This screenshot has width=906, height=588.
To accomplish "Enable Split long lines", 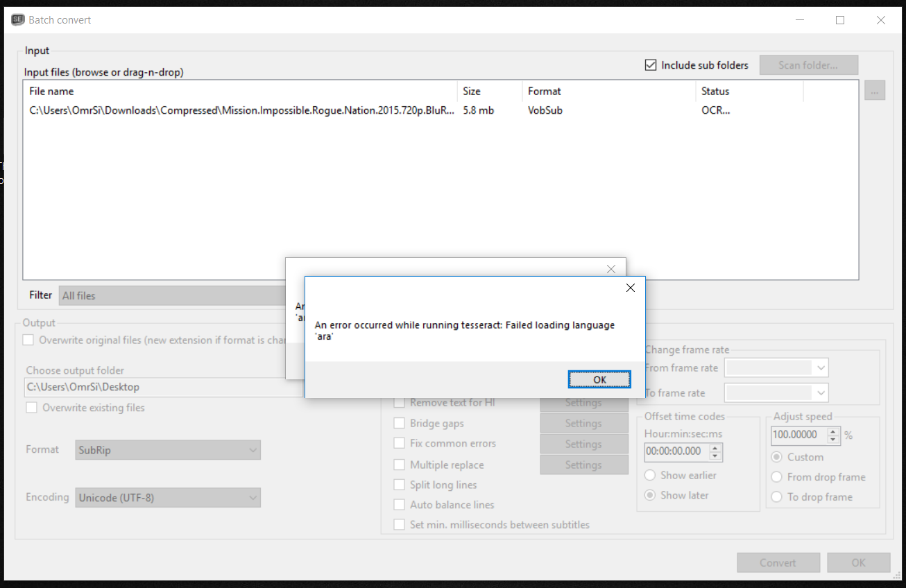I will click(400, 485).
